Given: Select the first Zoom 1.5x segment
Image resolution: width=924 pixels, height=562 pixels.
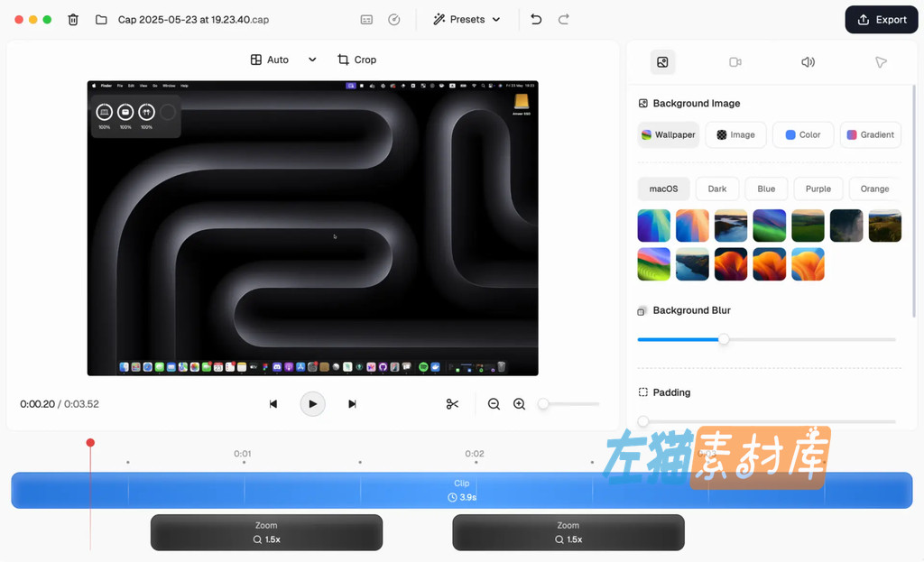Looking at the screenshot, I should click(x=266, y=532).
